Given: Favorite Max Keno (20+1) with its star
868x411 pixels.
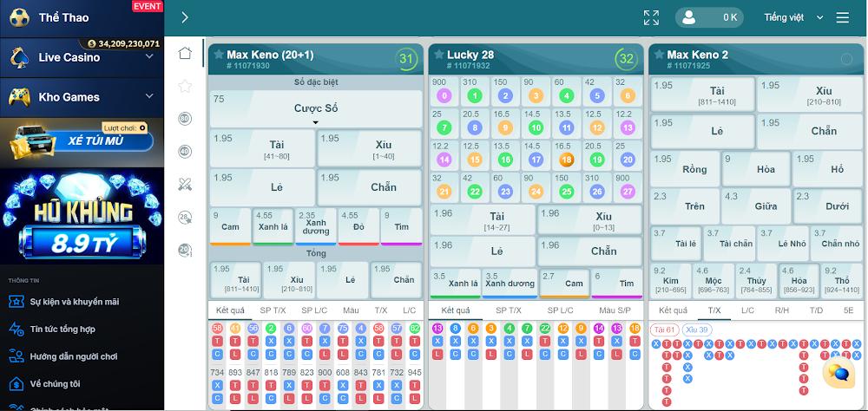Looking at the screenshot, I should 219,55.
